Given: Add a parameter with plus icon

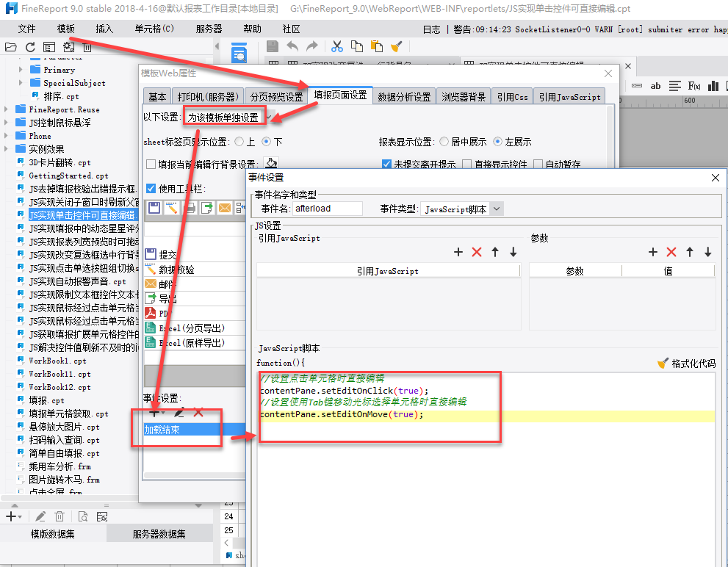Looking at the screenshot, I should 653,252.
